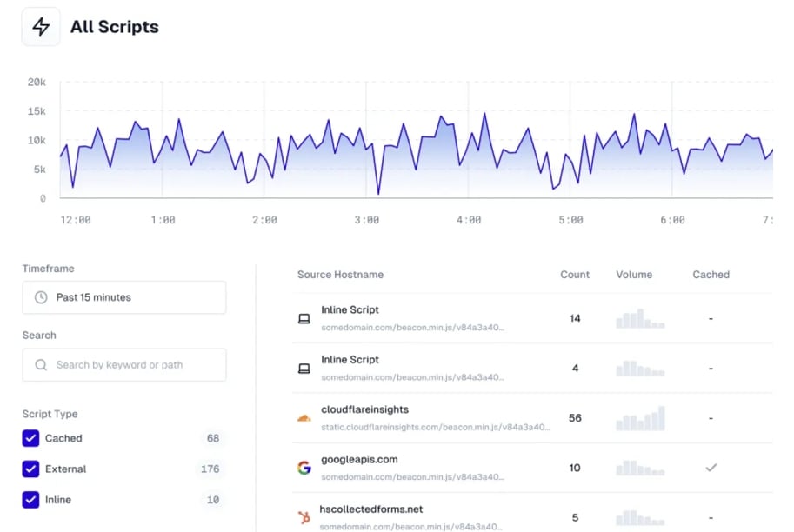This screenshot has width=794, height=532.
Task: Focus the Search by keyword or path field
Action: [124, 365]
